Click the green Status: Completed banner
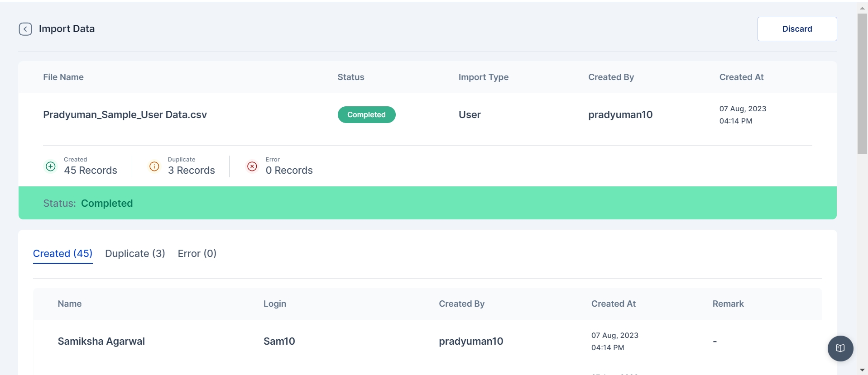The width and height of the screenshot is (868, 375). [427, 203]
